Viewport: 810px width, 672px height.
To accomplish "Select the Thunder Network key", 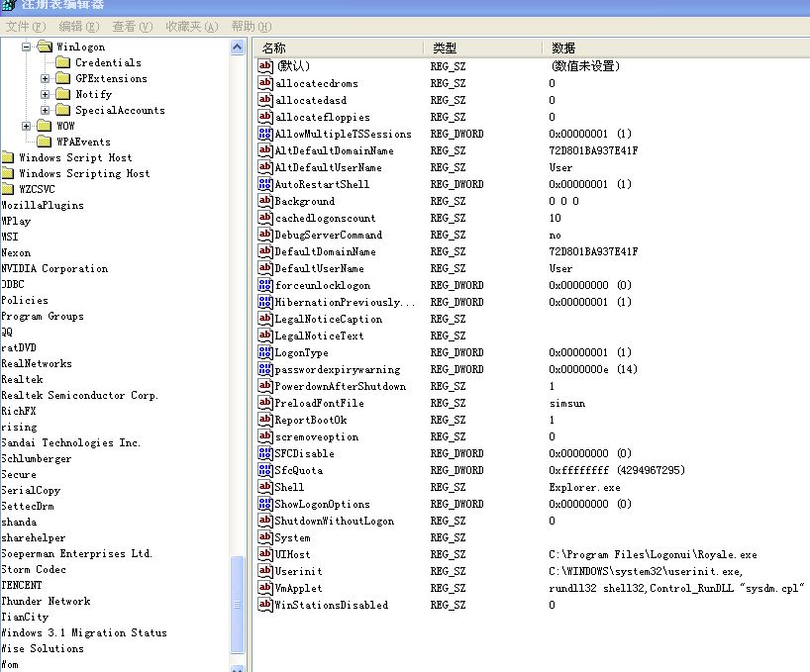I will point(46,601).
